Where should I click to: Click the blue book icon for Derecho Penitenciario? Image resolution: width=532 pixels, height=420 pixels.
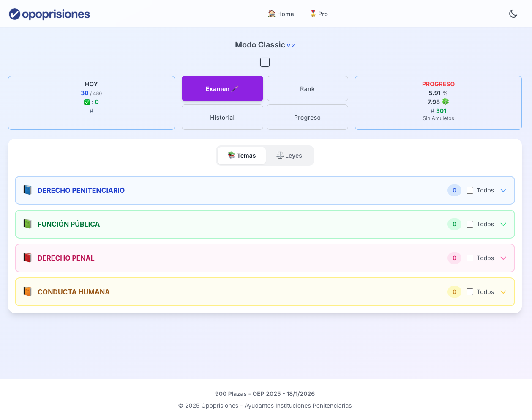pos(27,190)
